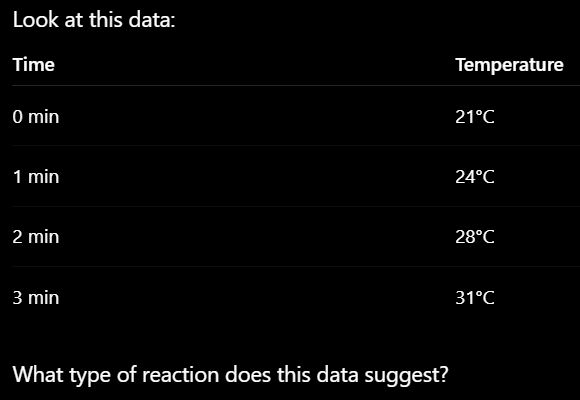Click the '2 min' time cell
Viewport: 580px width, 400px height.
click(x=36, y=237)
